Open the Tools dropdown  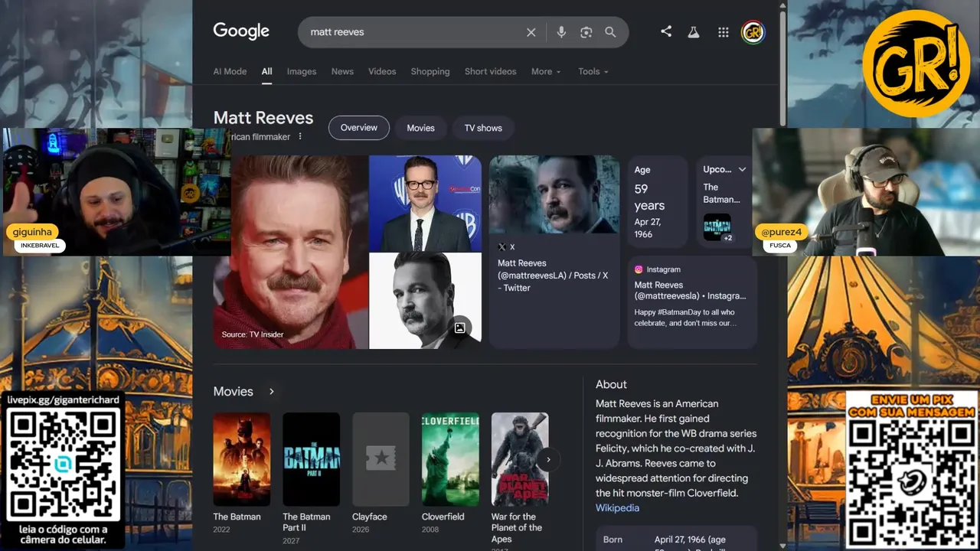(593, 71)
